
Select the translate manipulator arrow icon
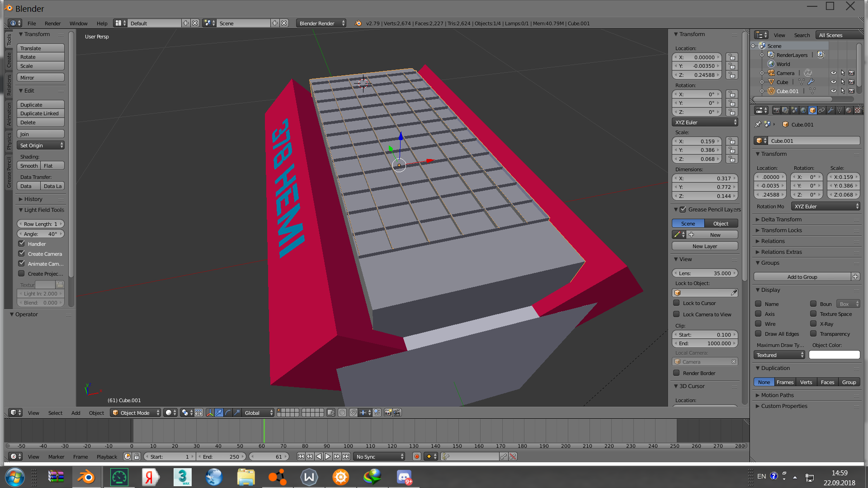[219, 413]
